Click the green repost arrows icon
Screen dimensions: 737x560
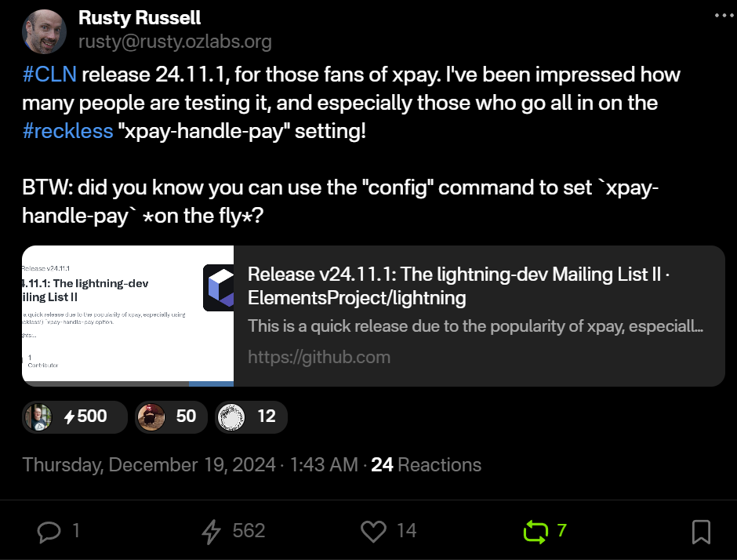pyautogui.click(x=536, y=532)
